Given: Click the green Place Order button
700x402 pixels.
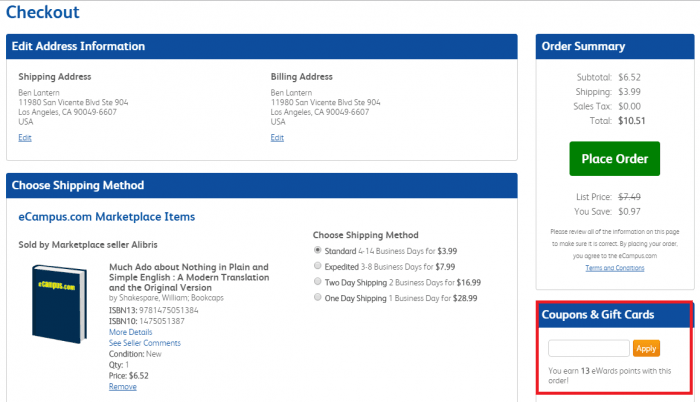Looking at the screenshot, I should pyautogui.click(x=614, y=159).
